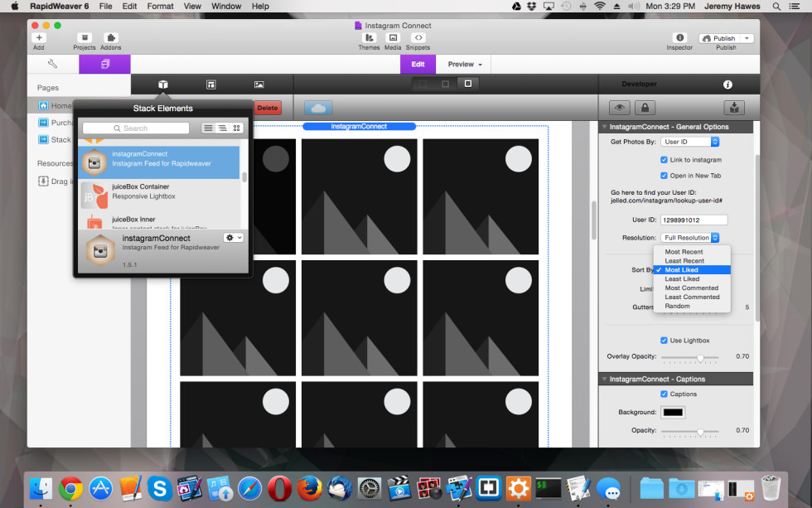Open the Preview dropdown
This screenshot has width=812, height=508.
(x=465, y=64)
